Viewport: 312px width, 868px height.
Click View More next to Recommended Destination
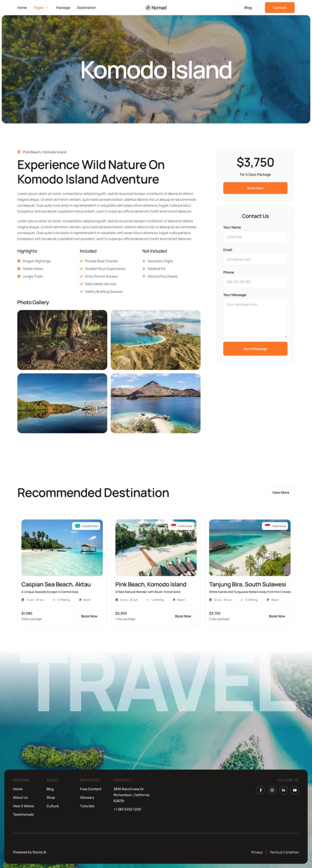pos(280,492)
